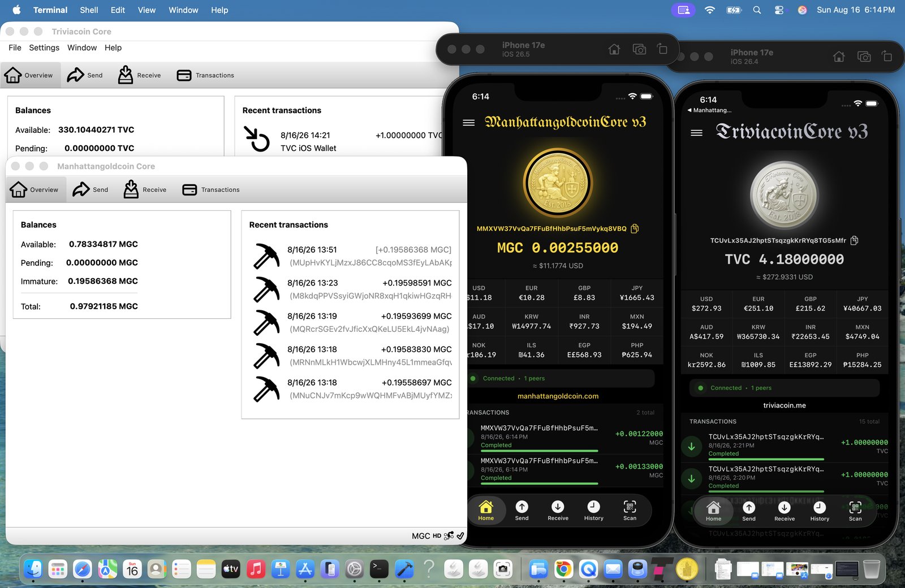Open hamburger menu in Manhattangoldcoin iPhone app
905x588 pixels.
(x=468, y=123)
